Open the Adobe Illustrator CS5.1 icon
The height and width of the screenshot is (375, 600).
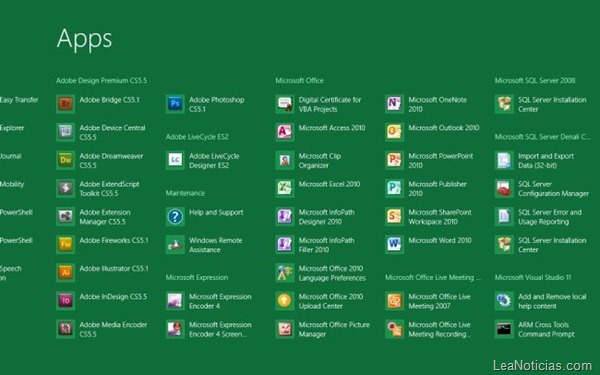(65, 272)
